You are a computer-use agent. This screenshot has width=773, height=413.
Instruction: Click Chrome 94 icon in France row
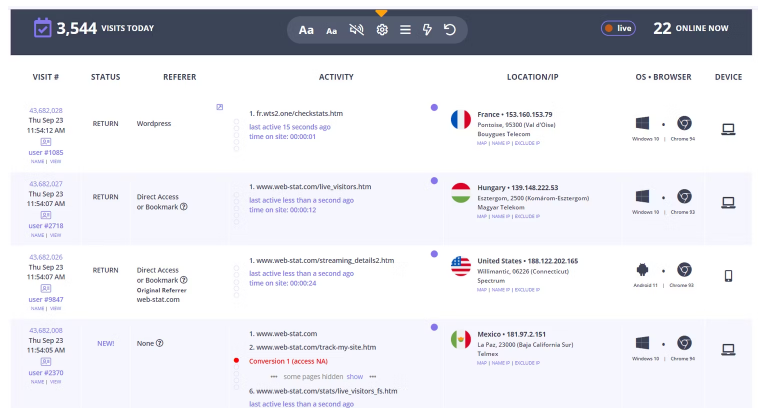[x=684, y=123]
